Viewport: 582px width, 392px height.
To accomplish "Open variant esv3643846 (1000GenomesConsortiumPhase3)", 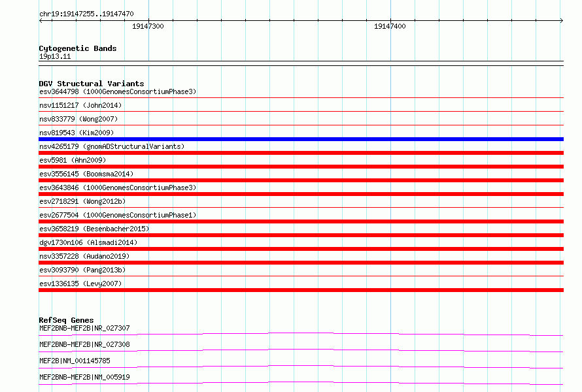I will point(118,188).
